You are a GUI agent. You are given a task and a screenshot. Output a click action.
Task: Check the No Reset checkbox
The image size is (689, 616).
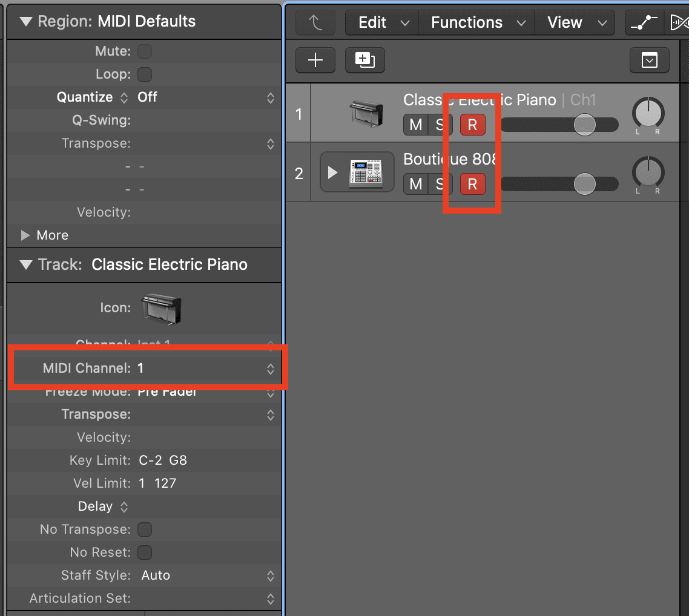145,552
